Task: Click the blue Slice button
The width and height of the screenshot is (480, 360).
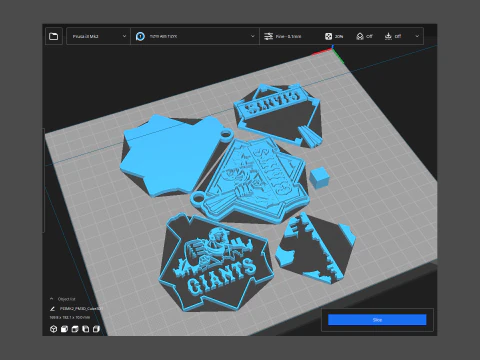Action: click(377, 320)
